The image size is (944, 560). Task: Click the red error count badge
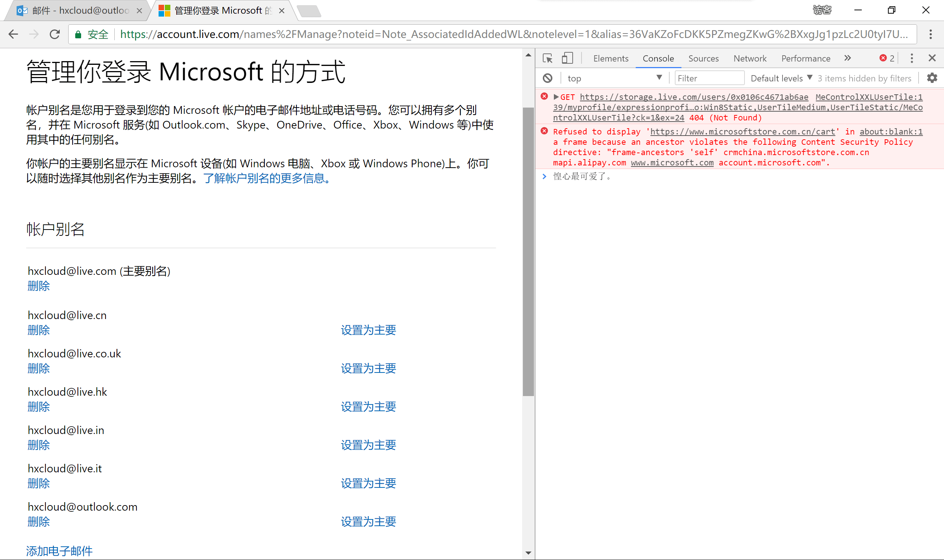pyautogui.click(x=886, y=58)
